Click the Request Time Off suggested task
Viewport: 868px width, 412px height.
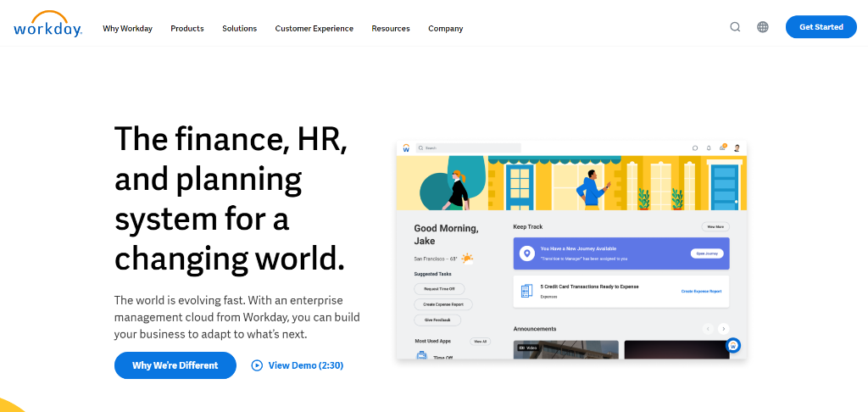click(439, 289)
